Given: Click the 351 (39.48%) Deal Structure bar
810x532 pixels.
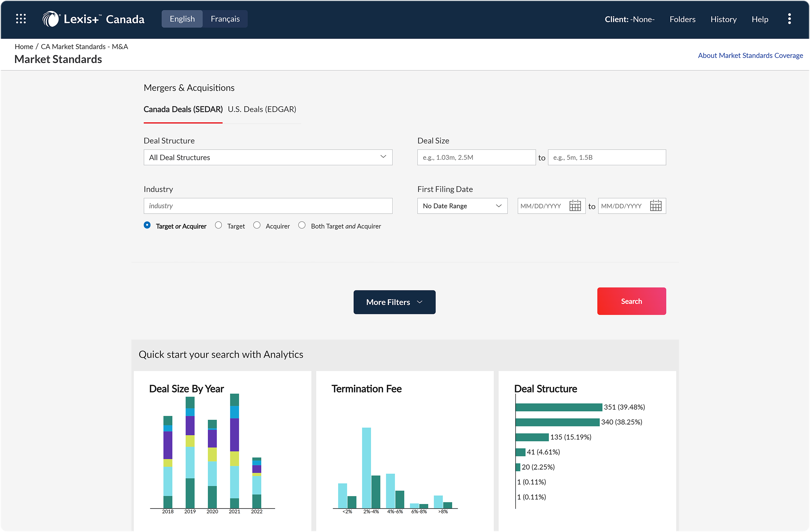Looking at the screenshot, I should (x=559, y=407).
